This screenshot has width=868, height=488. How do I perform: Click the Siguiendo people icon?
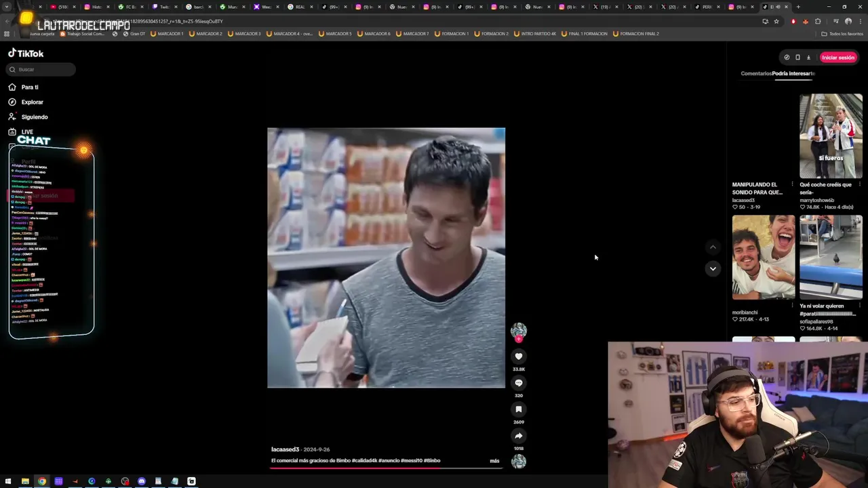[12, 117]
